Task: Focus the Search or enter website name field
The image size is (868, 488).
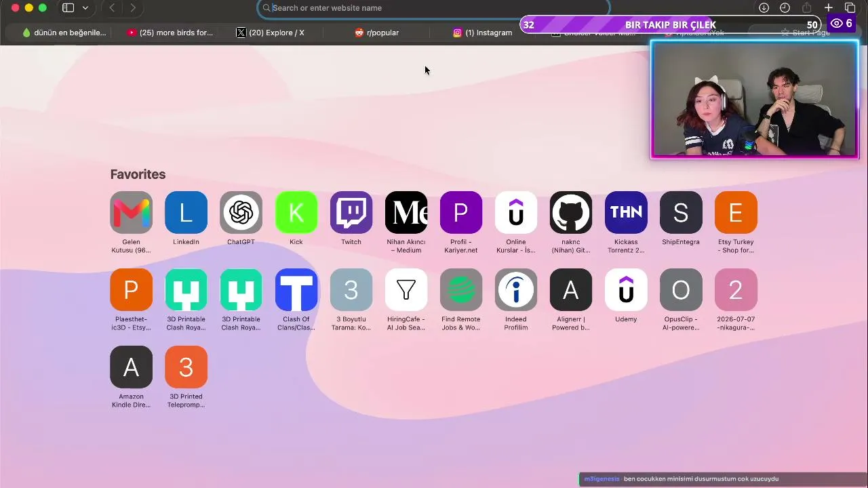Action: pyautogui.click(x=434, y=8)
